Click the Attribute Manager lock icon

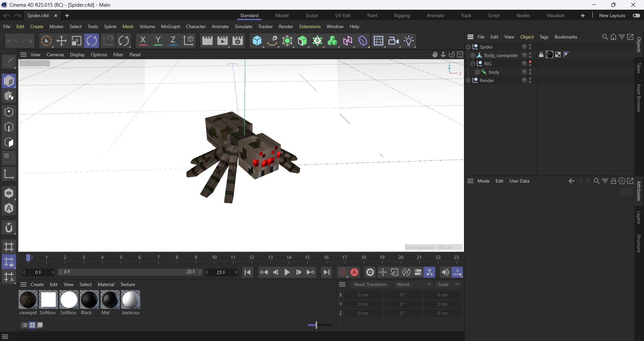[x=613, y=181]
